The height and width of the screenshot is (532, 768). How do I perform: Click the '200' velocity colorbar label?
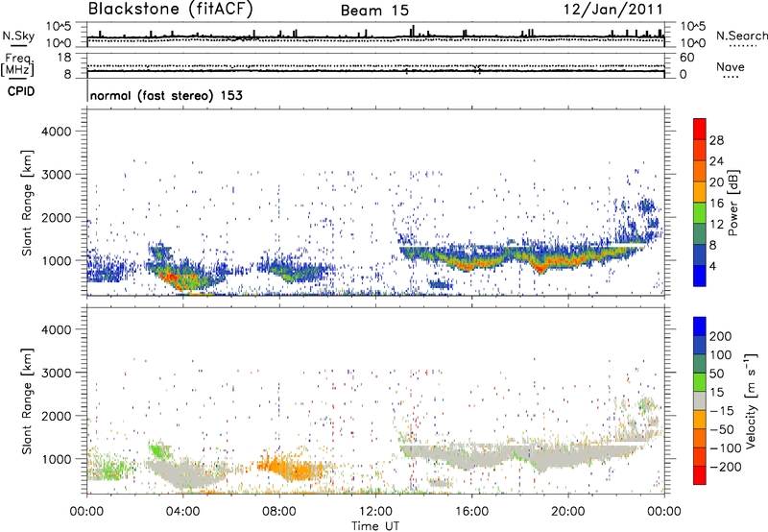[x=721, y=336]
